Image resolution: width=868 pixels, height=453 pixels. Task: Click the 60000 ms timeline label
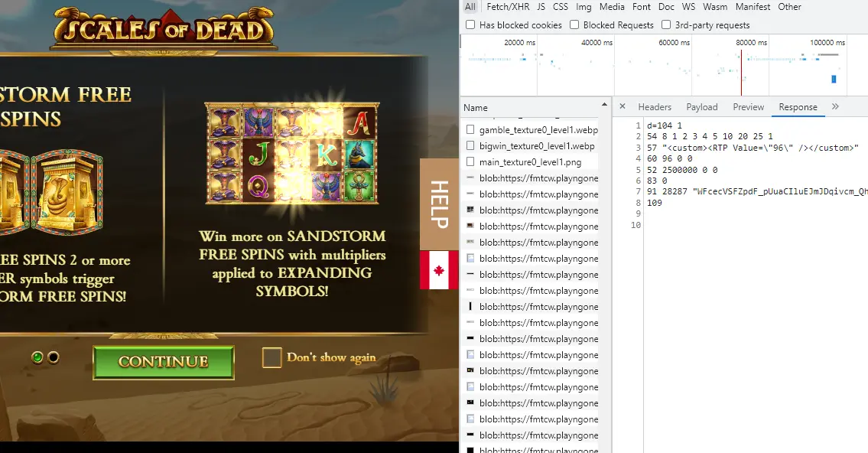pos(675,42)
